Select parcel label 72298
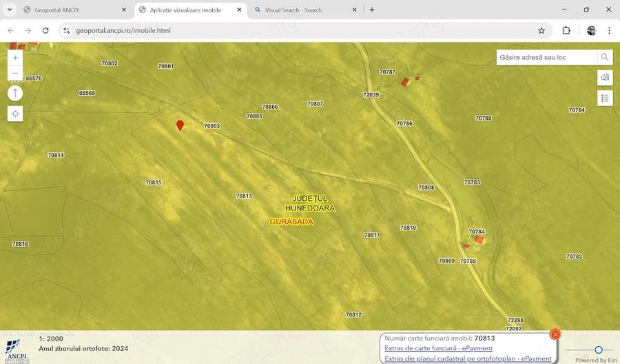 [x=515, y=320]
